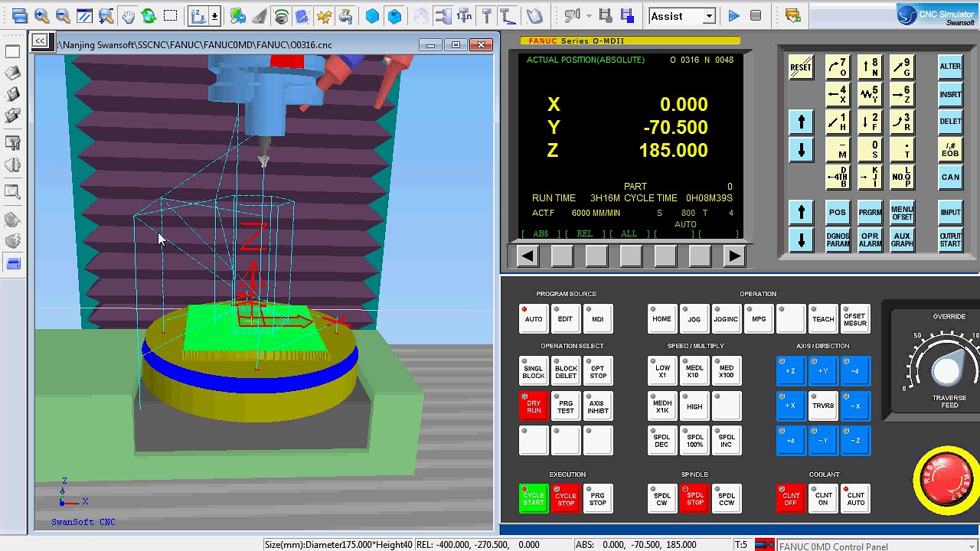Click the left arrow soft key under display
Viewport: 980px width, 551px height.
click(527, 257)
